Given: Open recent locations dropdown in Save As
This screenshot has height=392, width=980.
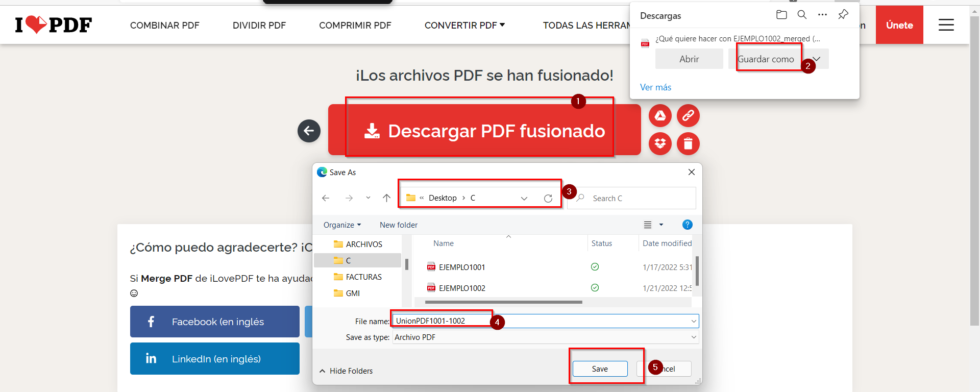Looking at the screenshot, I should (x=368, y=198).
